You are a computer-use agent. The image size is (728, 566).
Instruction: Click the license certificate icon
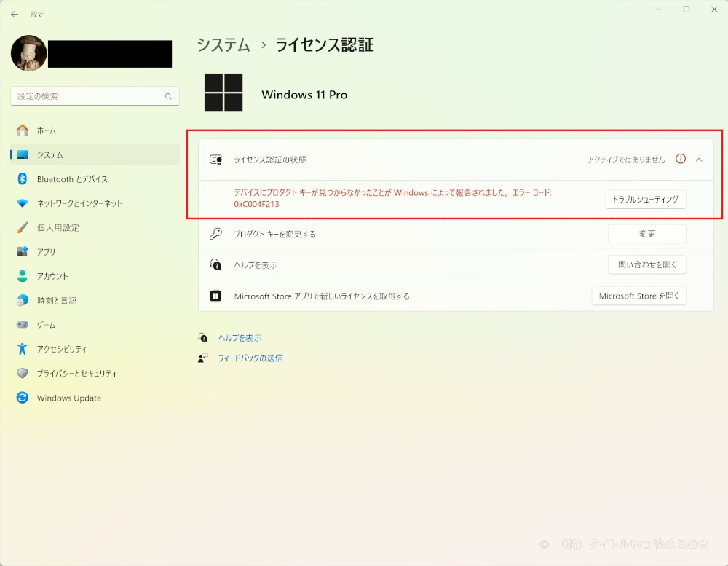click(216, 160)
